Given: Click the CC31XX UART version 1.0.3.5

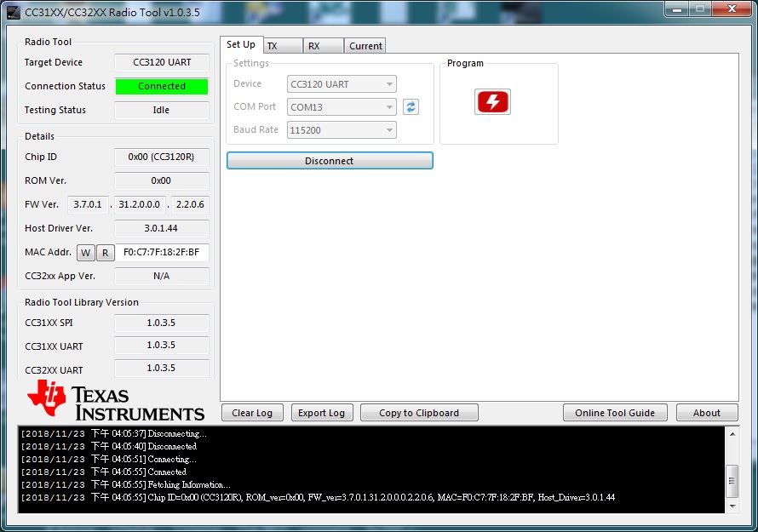Looking at the screenshot, I should [x=162, y=345].
